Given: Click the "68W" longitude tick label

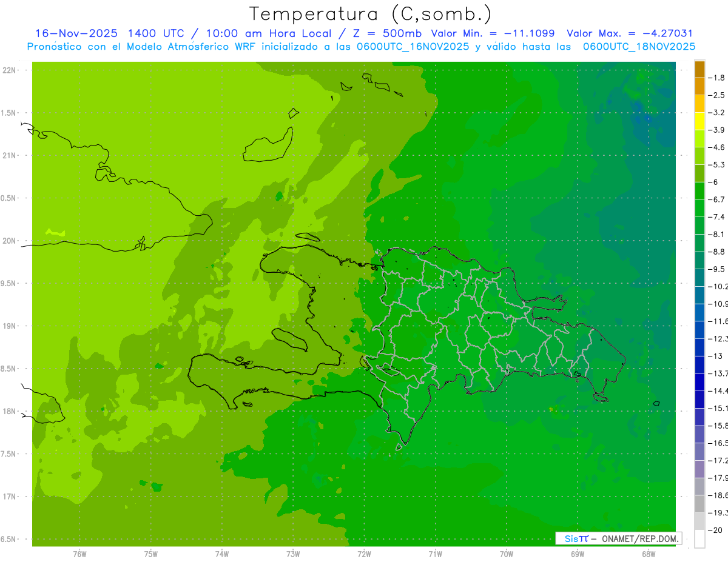Looking at the screenshot, I should (x=649, y=554).
